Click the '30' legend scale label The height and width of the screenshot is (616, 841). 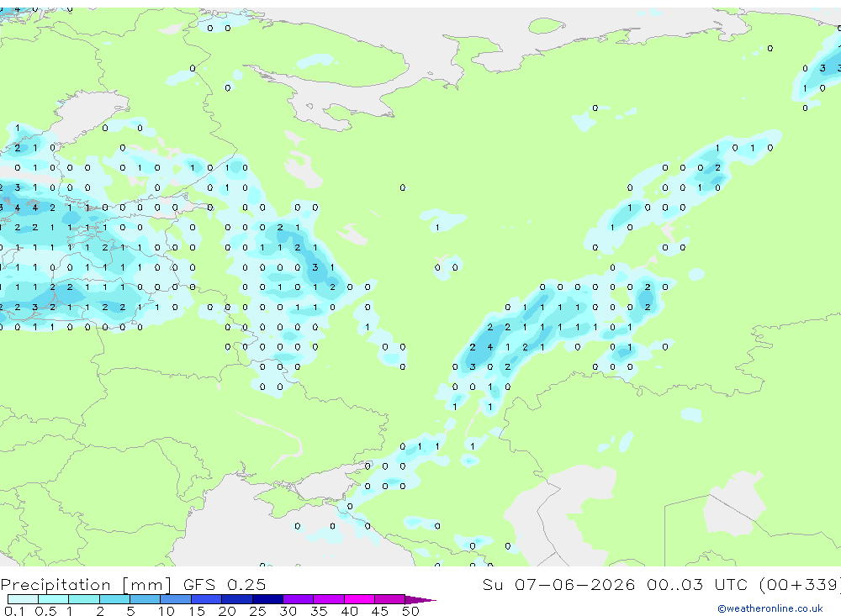point(288,611)
